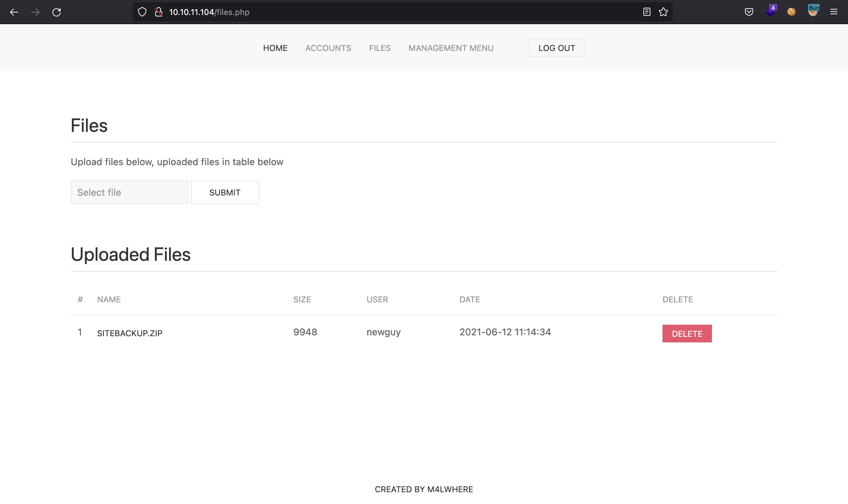Click the file size value 9948
The width and height of the screenshot is (848, 504).
coord(305,332)
